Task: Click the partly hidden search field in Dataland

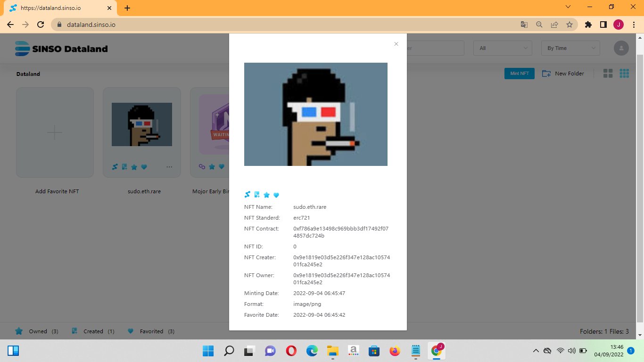Action: pyautogui.click(x=436, y=48)
